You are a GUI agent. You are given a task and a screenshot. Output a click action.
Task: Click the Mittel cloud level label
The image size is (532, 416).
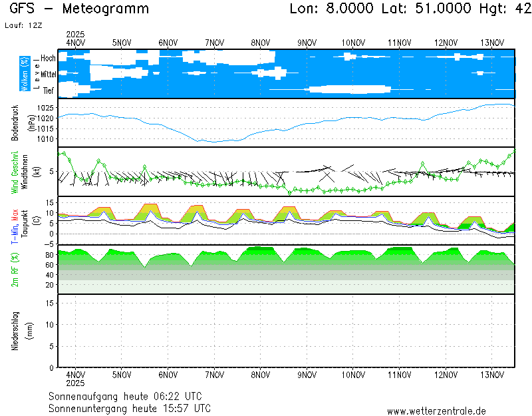coord(49,75)
